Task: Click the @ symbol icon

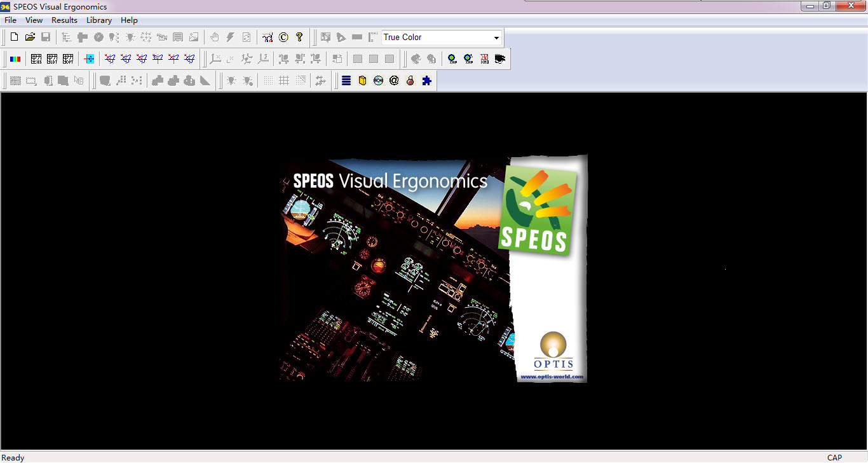Action: (394, 81)
